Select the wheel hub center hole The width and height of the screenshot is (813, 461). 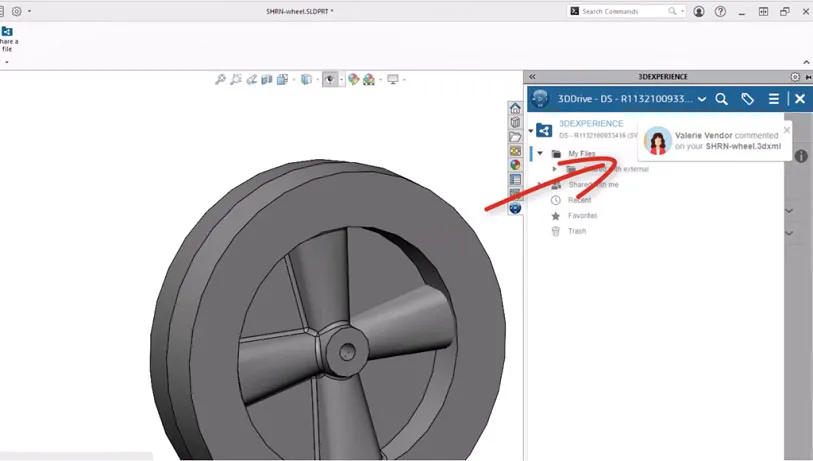(x=347, y=353)
